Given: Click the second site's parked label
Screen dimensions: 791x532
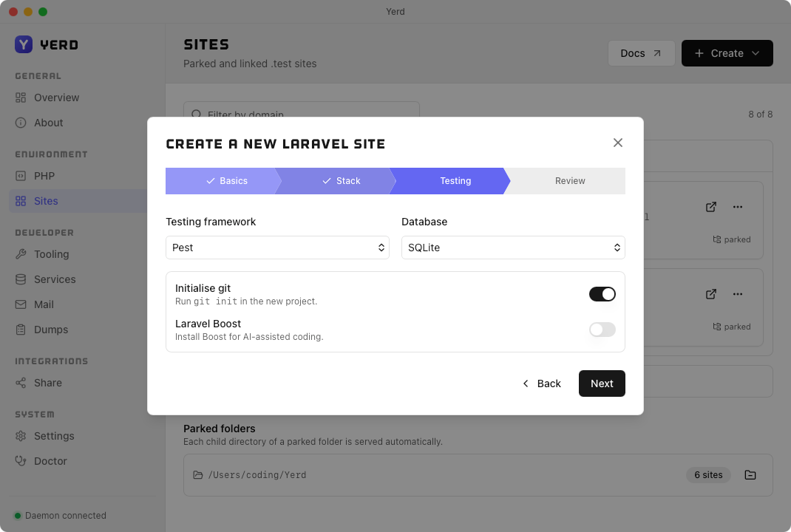Looking at the screenshot, I should pos(731,327).
